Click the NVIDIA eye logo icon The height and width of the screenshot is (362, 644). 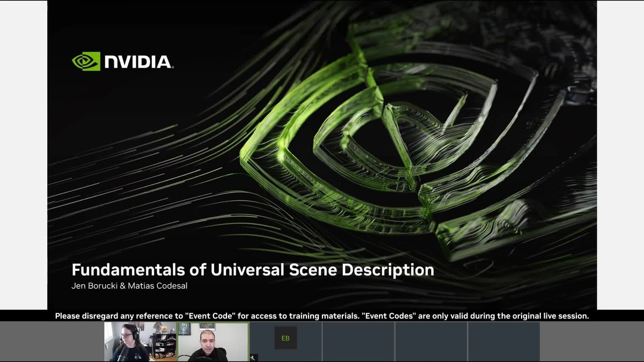click(86, 61)
